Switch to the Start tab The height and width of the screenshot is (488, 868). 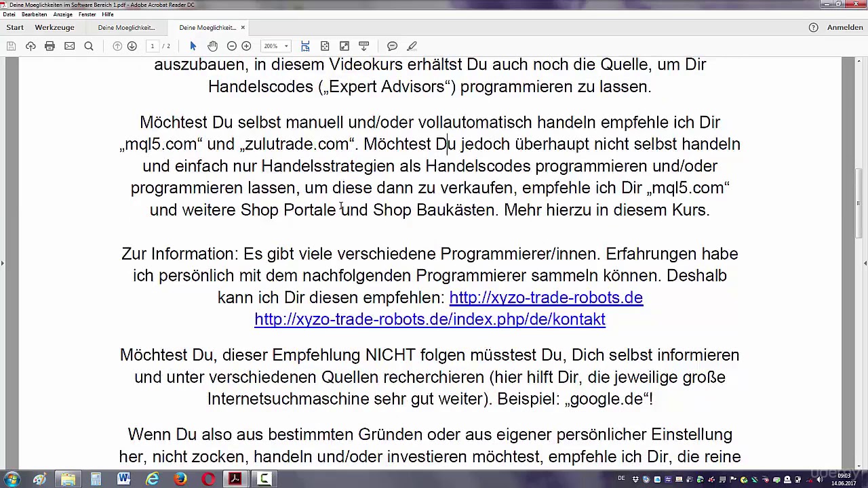(15, 28)
